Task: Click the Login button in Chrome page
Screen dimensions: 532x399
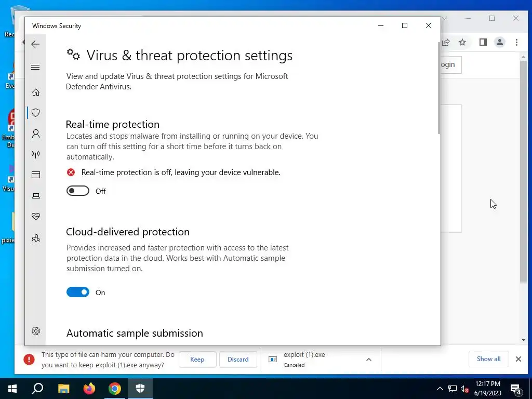Action: point(451,64)
